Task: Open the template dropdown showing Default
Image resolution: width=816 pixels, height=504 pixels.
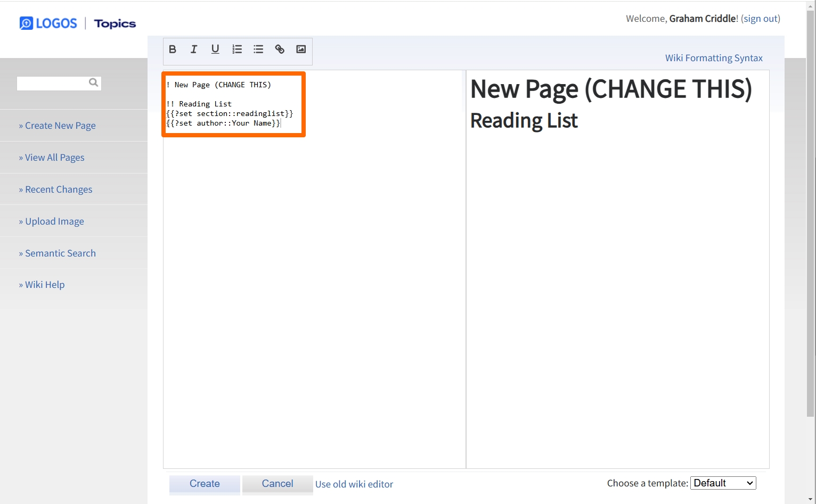Action: coord(723,483)
